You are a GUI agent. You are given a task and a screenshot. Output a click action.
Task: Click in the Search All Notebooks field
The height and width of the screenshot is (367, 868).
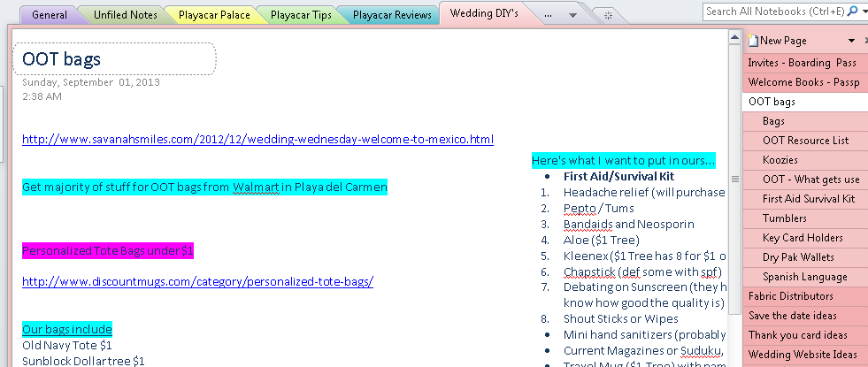click(x=774, y=11)
